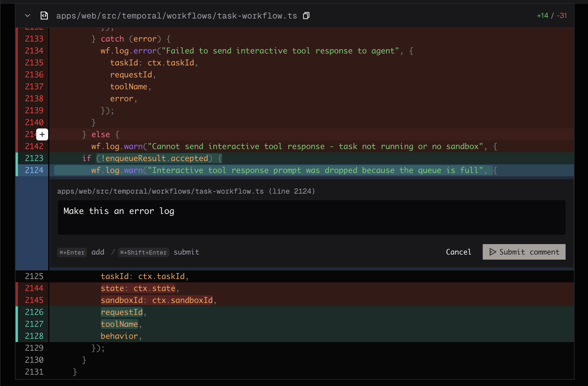Click the +14 additions count

click(x=542, y=16)
